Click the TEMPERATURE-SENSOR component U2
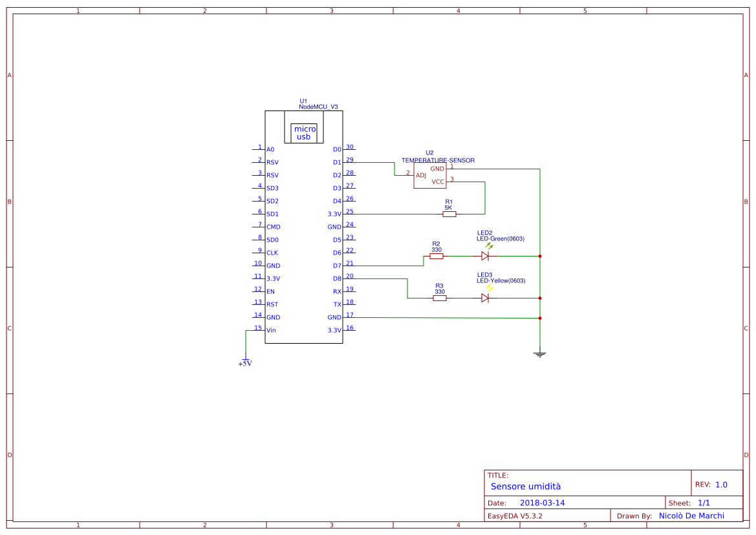Image resolution: width=756 pixels, height=535 pixels. coord(430,174)
